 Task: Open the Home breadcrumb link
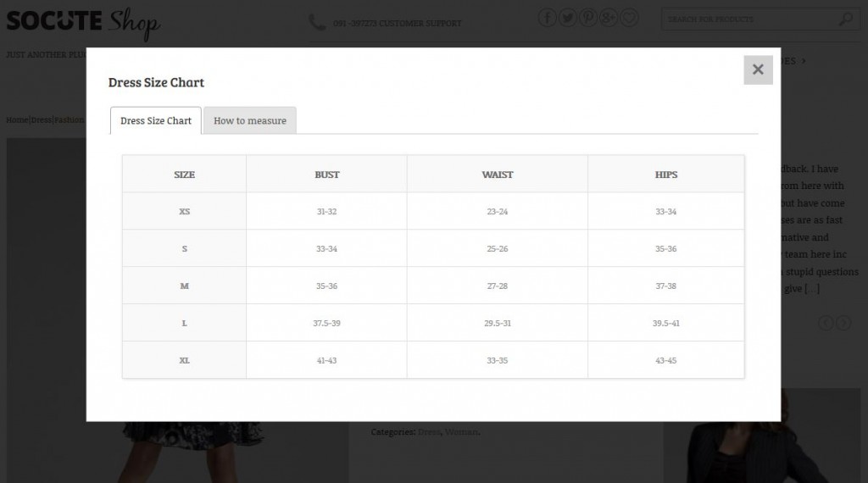point(17,120)
